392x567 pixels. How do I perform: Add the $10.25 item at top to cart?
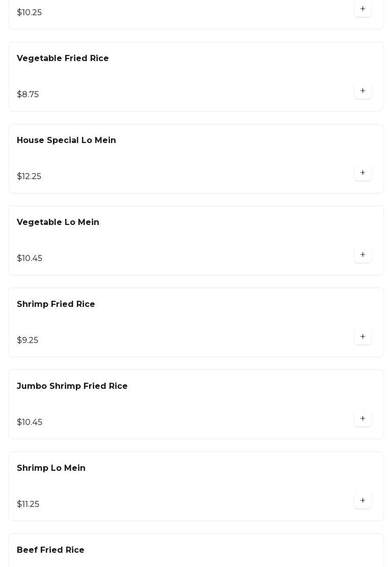[362, 9]
